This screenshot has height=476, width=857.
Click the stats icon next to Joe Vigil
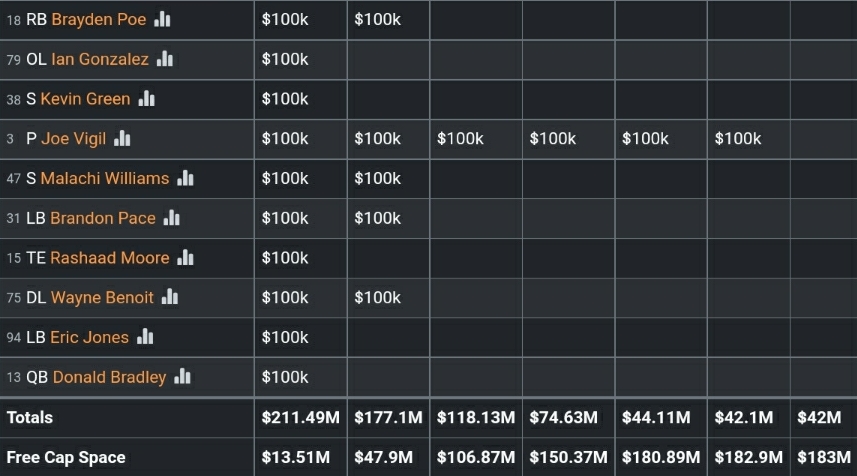coord(122,139)
